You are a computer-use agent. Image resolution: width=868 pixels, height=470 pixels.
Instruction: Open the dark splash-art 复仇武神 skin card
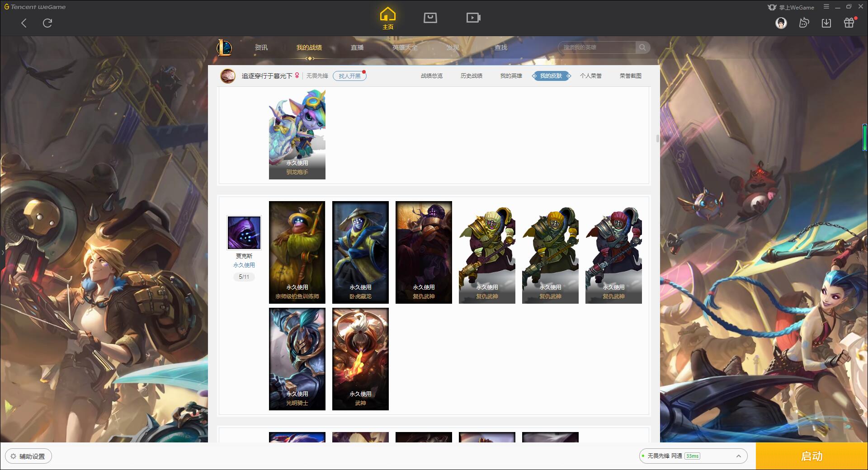point(424,252)
